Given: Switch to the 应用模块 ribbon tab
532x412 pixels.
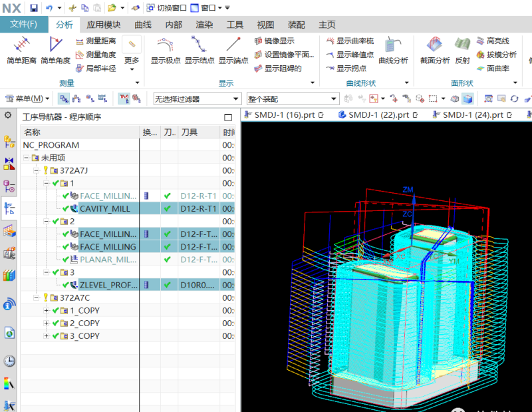Looking at the screenshot, I should tap(104, 25).
